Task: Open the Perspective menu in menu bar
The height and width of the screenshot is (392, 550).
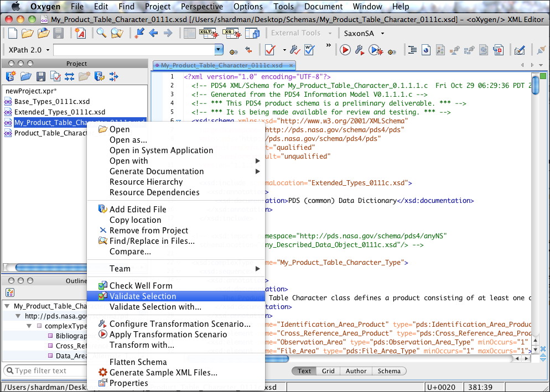Action: point(202,7)
